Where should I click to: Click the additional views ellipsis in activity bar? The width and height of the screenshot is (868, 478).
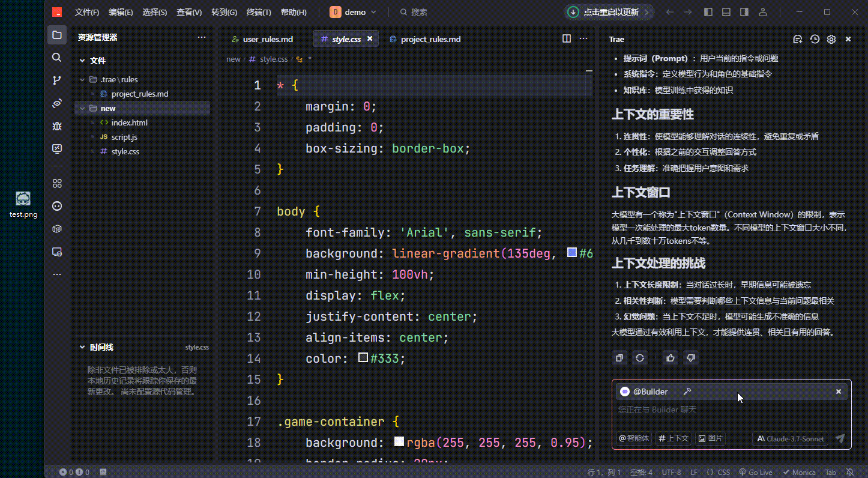57,274
